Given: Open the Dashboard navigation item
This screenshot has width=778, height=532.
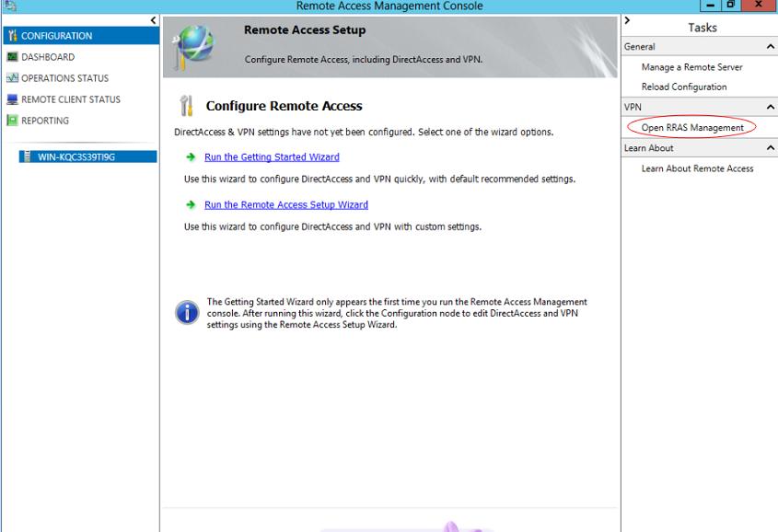Looking at the screenshot, I should pyautogui.click(x=48, y=57).
